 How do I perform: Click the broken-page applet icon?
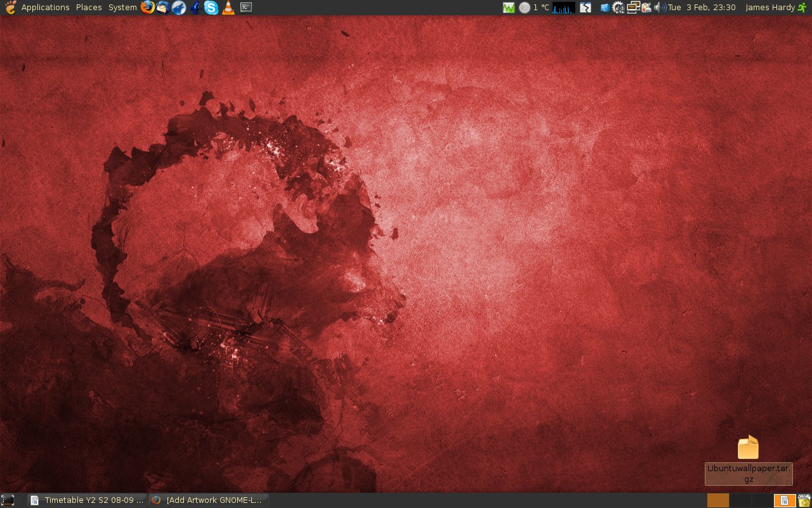586,8
